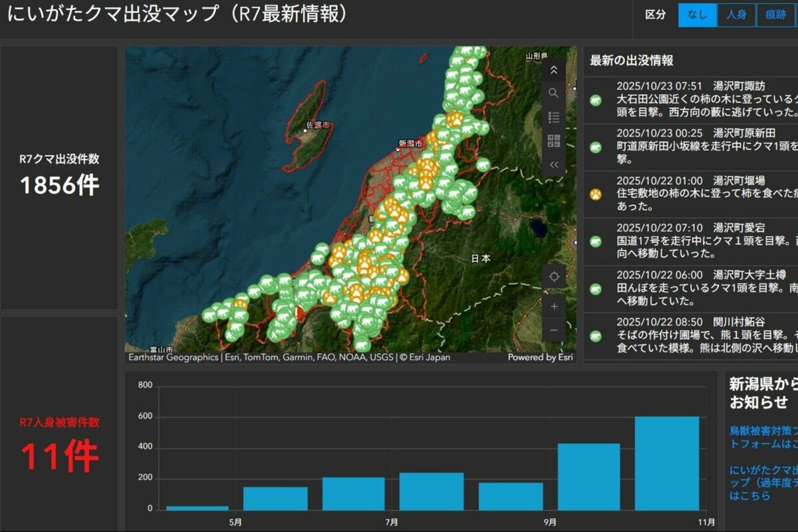Image resolution: width=798 pixels, height=532 pixels.
Task: Open the 鳥獣被害対策 platform link
Action: pos(762,437)
